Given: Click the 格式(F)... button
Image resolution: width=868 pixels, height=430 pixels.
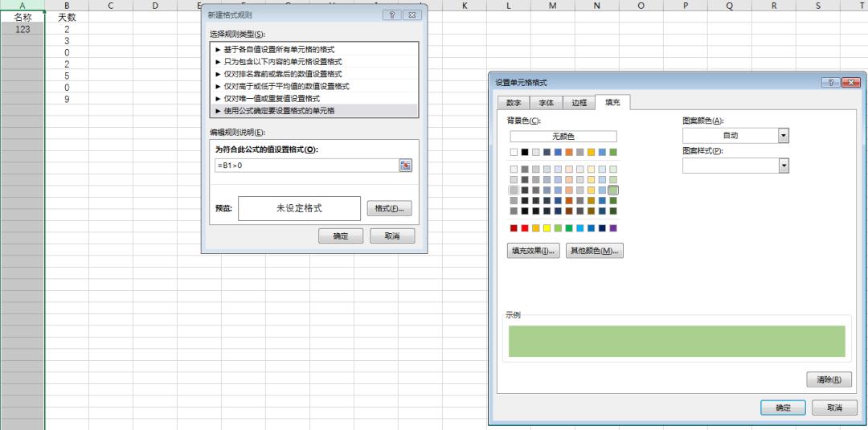Looking at the screenshot, I should [x=389, y=208].
